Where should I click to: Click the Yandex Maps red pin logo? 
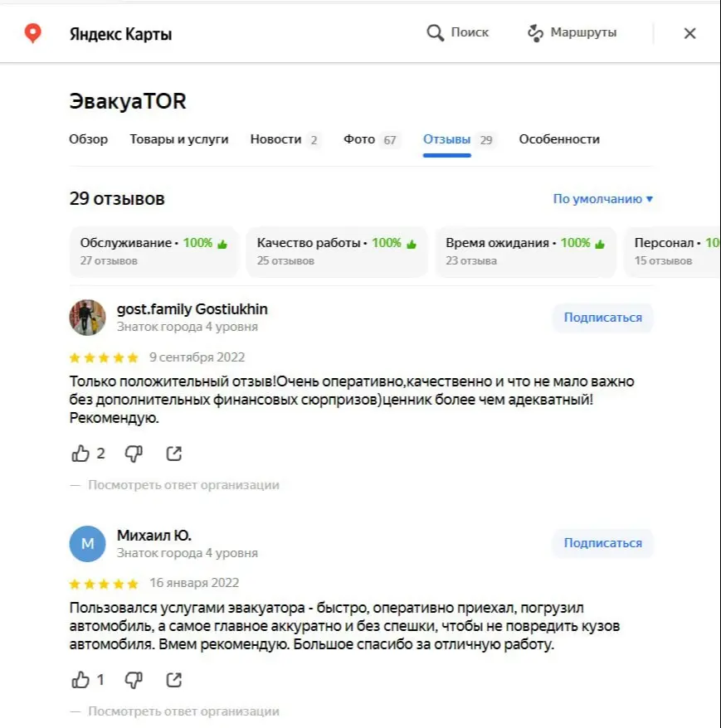point(32,33)
